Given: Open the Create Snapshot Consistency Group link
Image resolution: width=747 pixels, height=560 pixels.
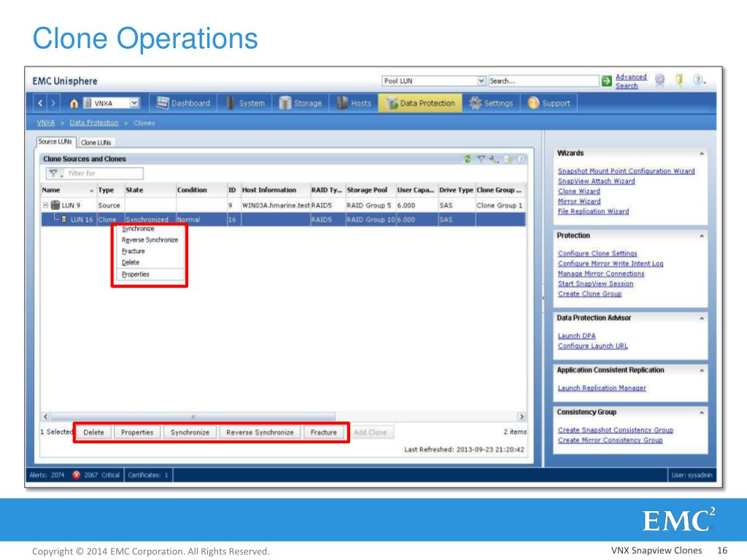Looking at the screenshot, I should (x=615, y=430).
